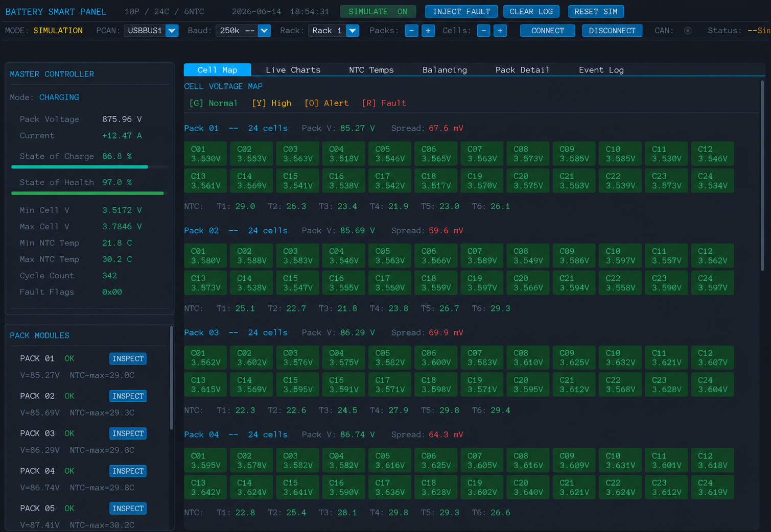
Task: Inspect PACK 01 module
Action: (128, 359)
